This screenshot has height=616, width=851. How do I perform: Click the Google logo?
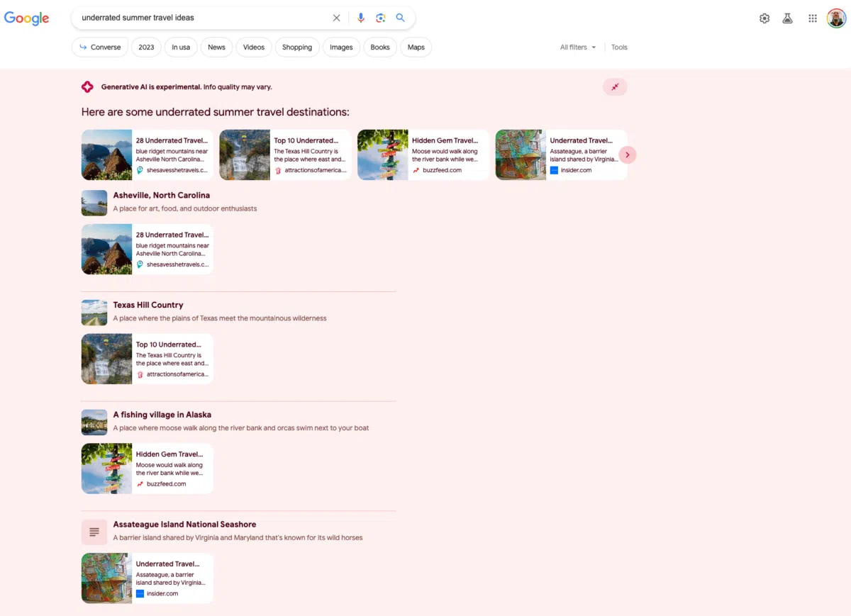(x=27, y=18)
